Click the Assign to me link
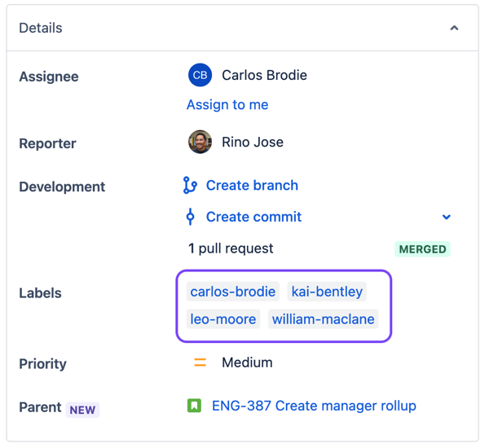 pos(227,105)
